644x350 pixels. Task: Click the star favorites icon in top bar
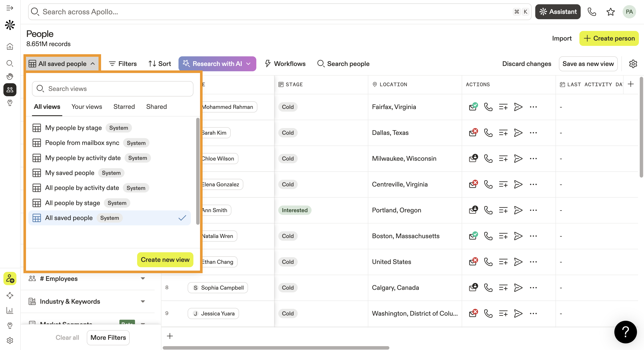click(x=610, y=12)
